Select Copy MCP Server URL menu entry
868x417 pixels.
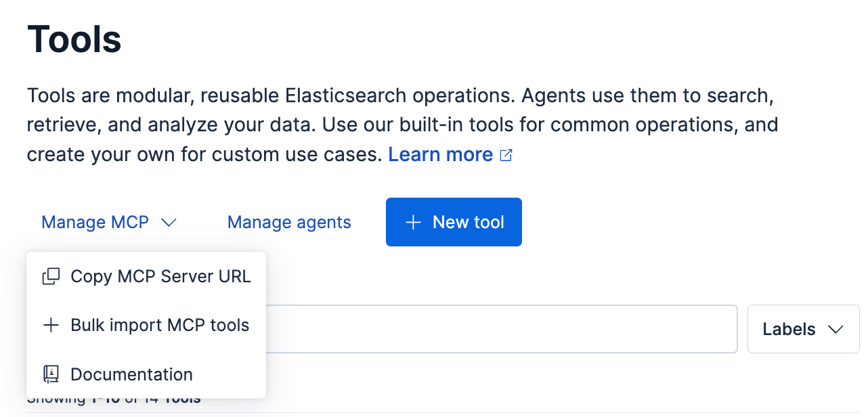click(146, 276)
